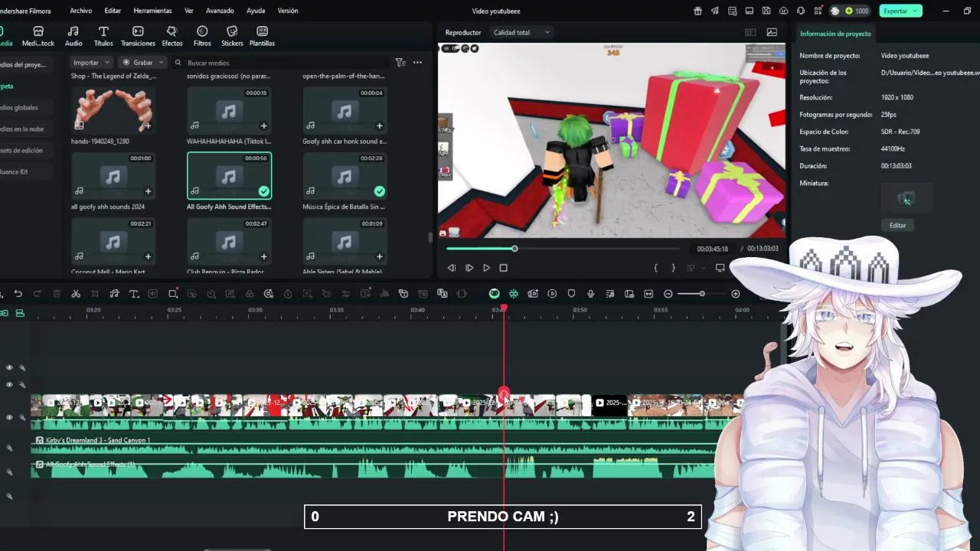The height and width of the screenshot is (551, 980).
Task: Select the crop tool in the timeline toolbar
Action: (x=95, y=294)
